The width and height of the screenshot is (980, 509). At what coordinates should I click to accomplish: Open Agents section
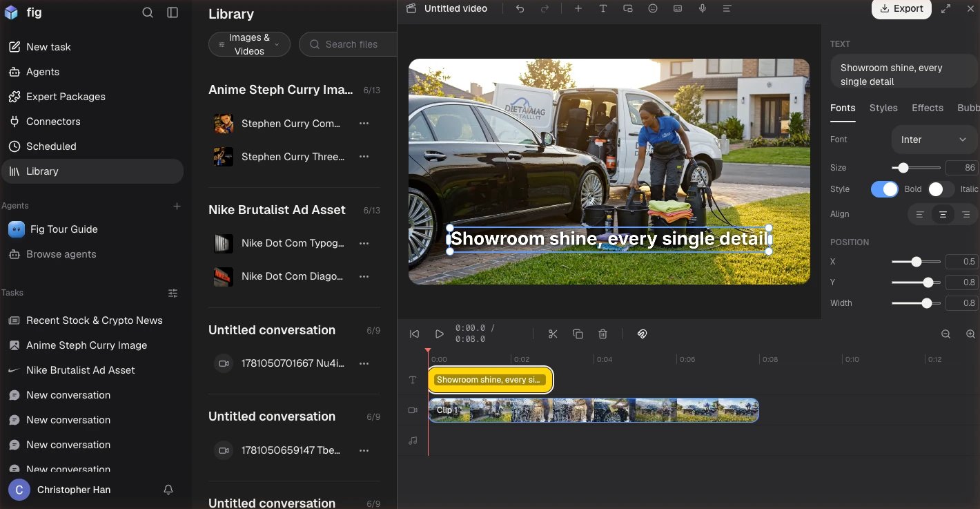[92, 72]
